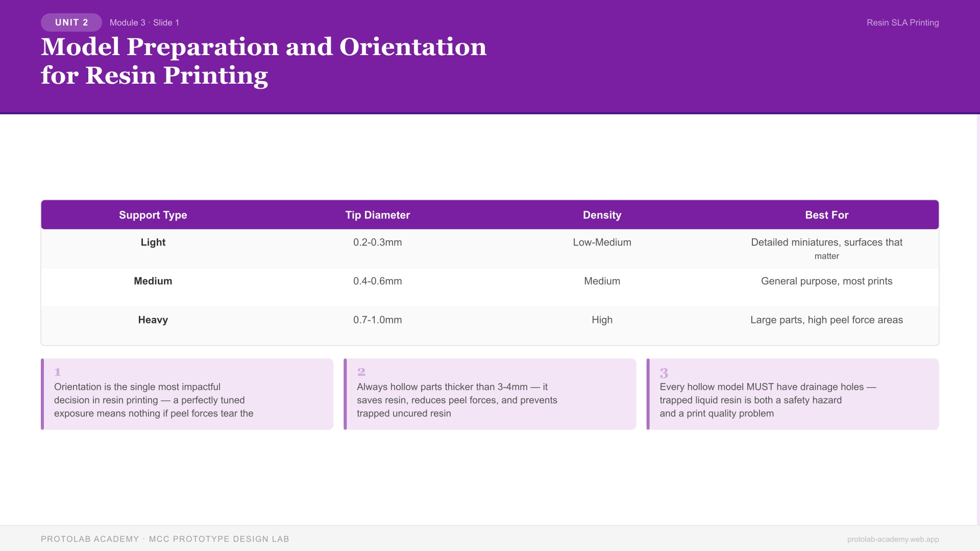The image size is (980, 551).
Task: Click the Large parts, high peel force cell
Action: (x=826, y=320)
